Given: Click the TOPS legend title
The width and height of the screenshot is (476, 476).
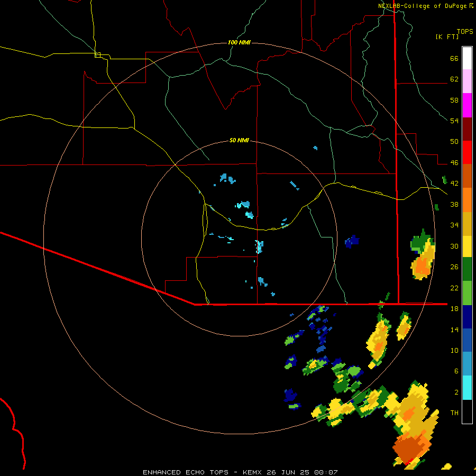Looking at the screenshot, I should pyautogui.click(x=465, y=31).
